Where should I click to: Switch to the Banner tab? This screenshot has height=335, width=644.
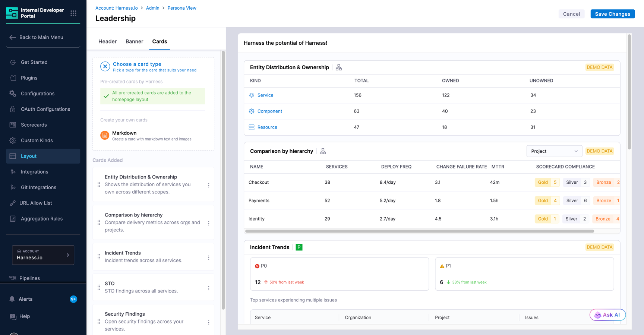pos(134,41)
